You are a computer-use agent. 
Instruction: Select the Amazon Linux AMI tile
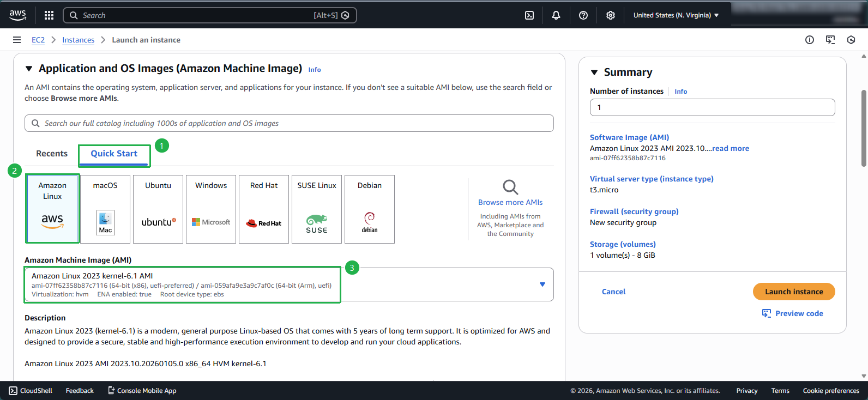click(x=52, y=209)
